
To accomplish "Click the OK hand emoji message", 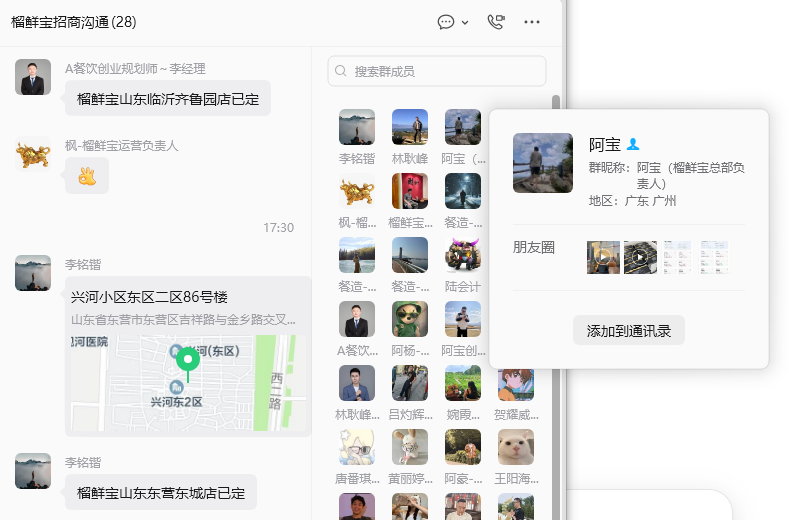I will (x=87, y=176).
